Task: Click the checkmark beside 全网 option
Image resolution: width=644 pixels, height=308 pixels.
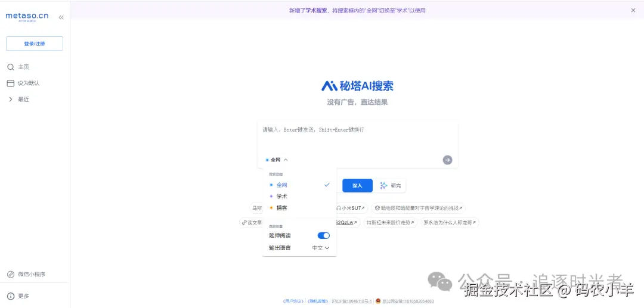Action: (x=327, y=185)
